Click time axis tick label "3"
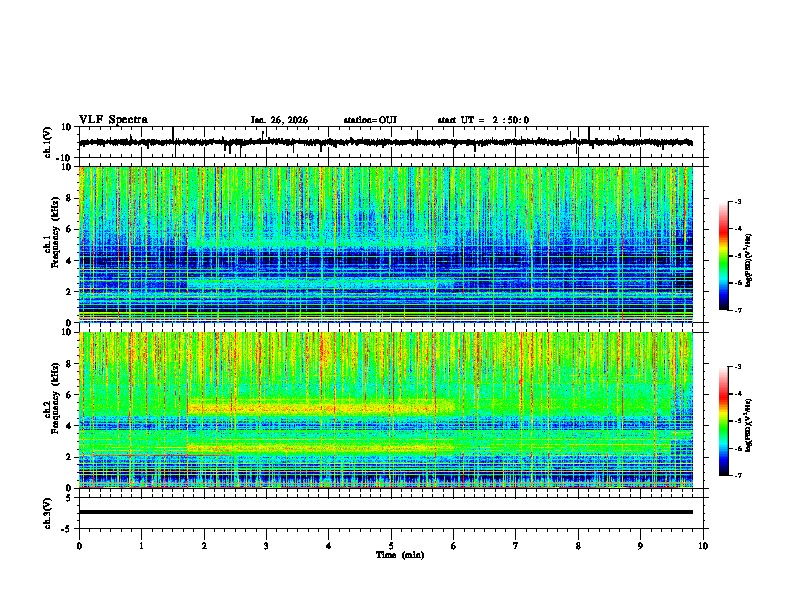The image size is (792, 612). point(266,546)
